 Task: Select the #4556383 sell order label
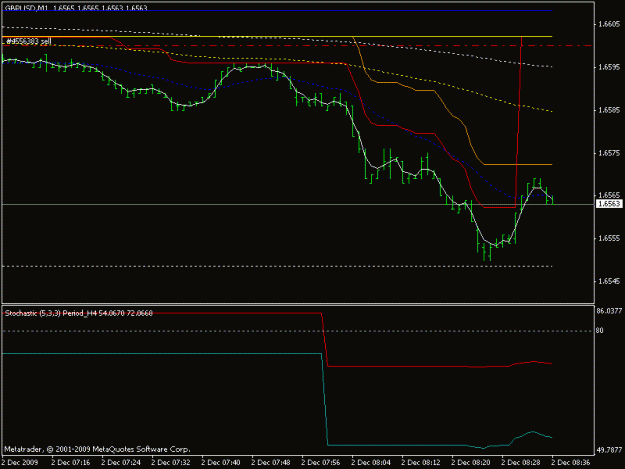pyautogui.click(x=29, y=41)
